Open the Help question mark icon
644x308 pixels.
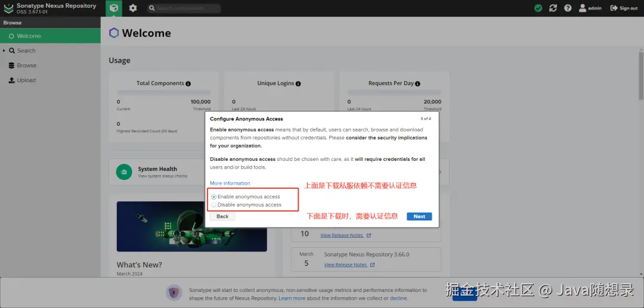(568, 8)
